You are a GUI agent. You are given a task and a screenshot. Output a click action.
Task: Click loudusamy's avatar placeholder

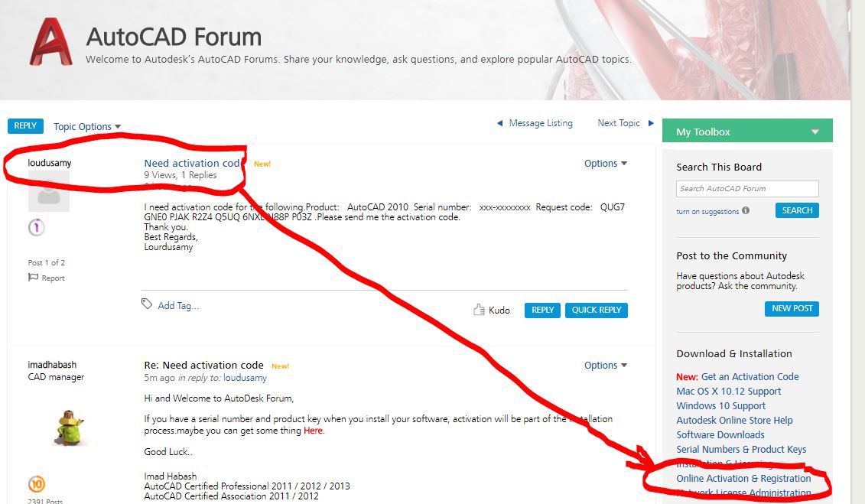coord(48,190)
